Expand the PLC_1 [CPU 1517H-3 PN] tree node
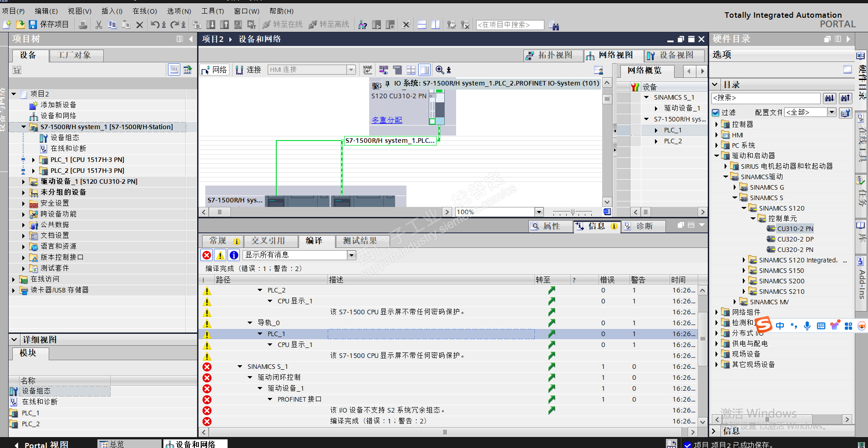The width and height of the screenshot is (868, 448). click(x=33, y=160)
